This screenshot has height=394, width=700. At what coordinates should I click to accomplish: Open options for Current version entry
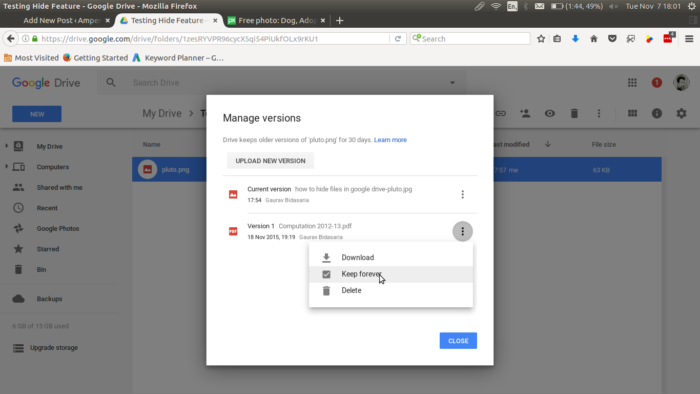point(462,194)
